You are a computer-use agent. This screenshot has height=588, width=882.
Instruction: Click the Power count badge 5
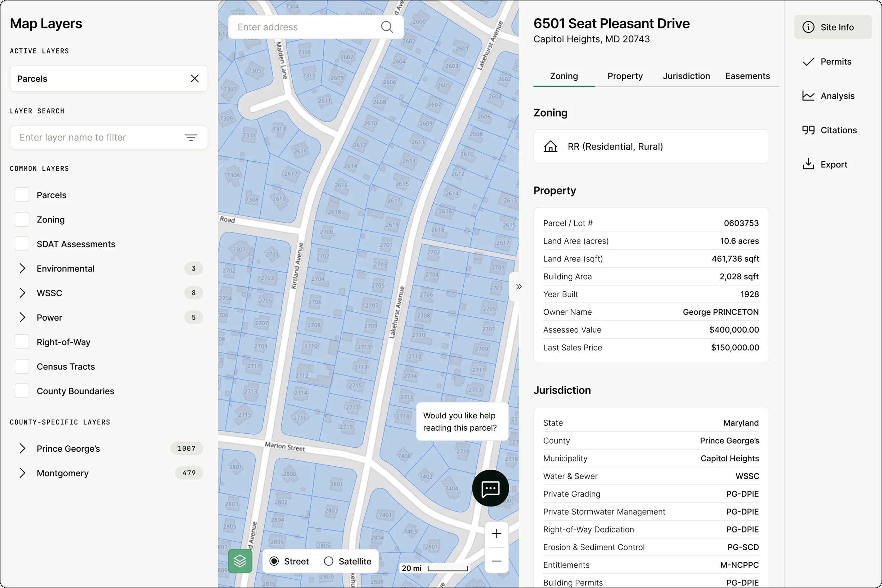(193, 318)
